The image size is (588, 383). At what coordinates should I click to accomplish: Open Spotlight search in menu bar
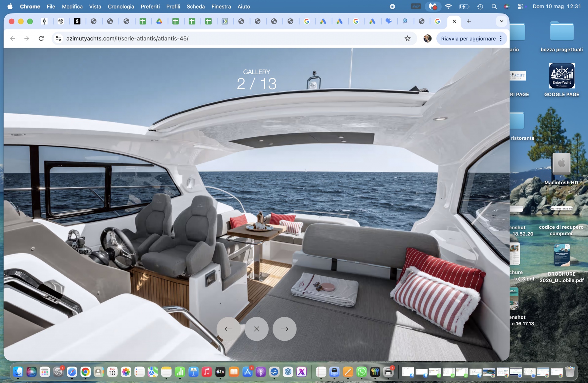tap(494, 6)
